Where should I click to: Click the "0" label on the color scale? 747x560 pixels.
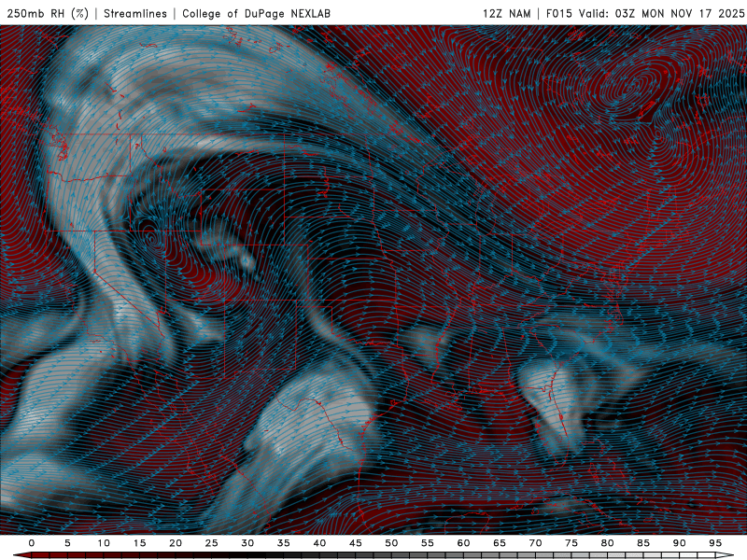coord(32,543)
